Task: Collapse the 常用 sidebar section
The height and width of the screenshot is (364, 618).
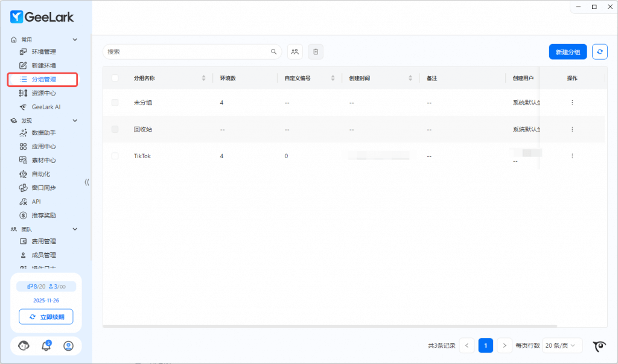Action: pos(75,40)
